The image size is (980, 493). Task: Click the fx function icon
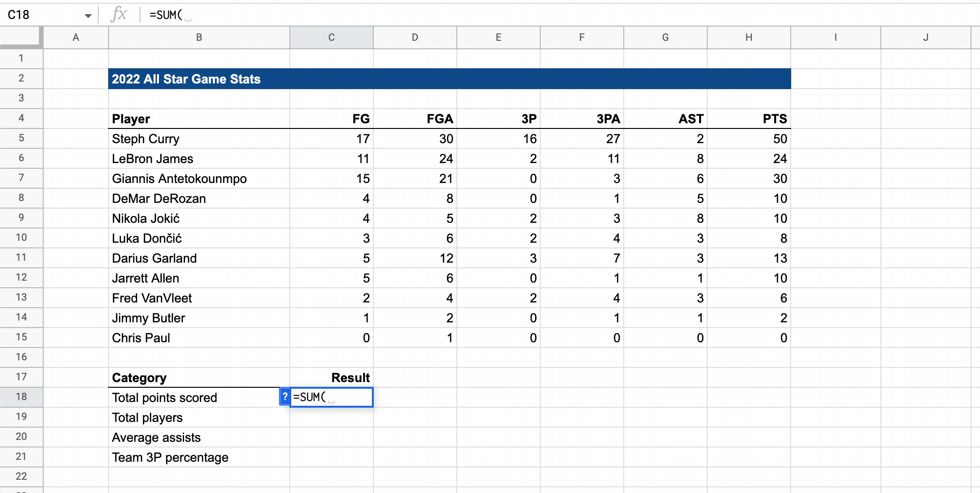pyautogui.click(x=119, y=15)
